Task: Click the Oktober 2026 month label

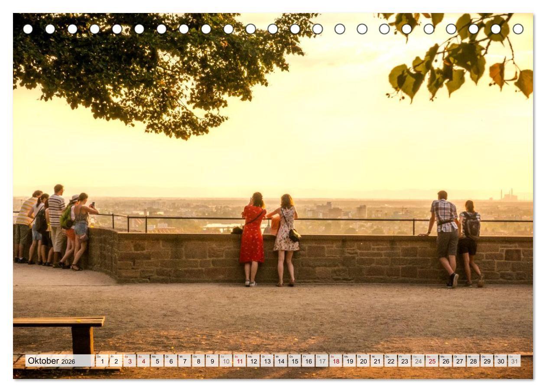Action: [52, 361]
